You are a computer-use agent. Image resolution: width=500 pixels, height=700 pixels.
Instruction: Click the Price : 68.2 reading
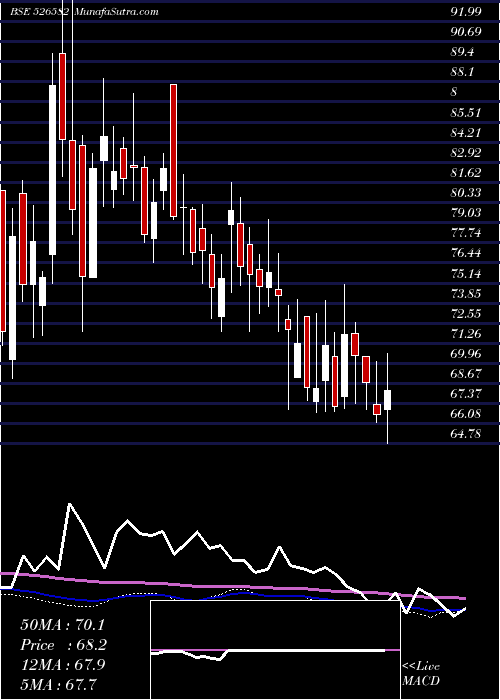pos(64,645)
